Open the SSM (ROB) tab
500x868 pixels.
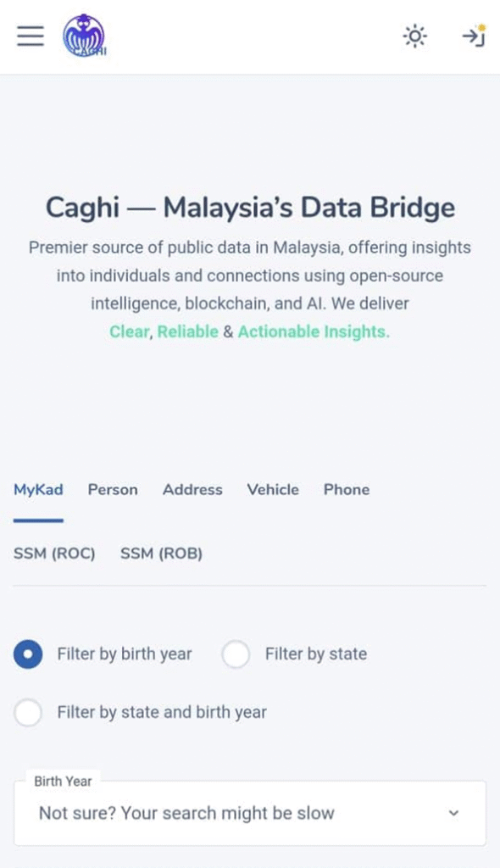point(161,553)
